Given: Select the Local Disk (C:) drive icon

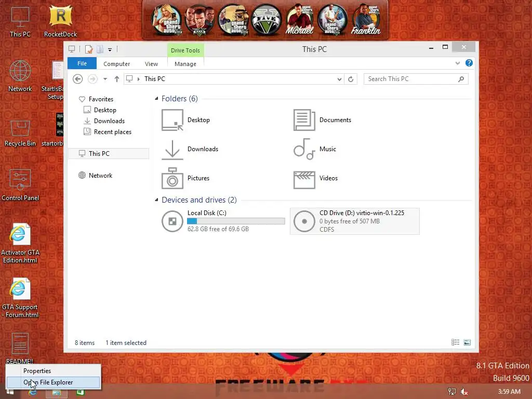Looking at the screenshot, I should 172,221.
